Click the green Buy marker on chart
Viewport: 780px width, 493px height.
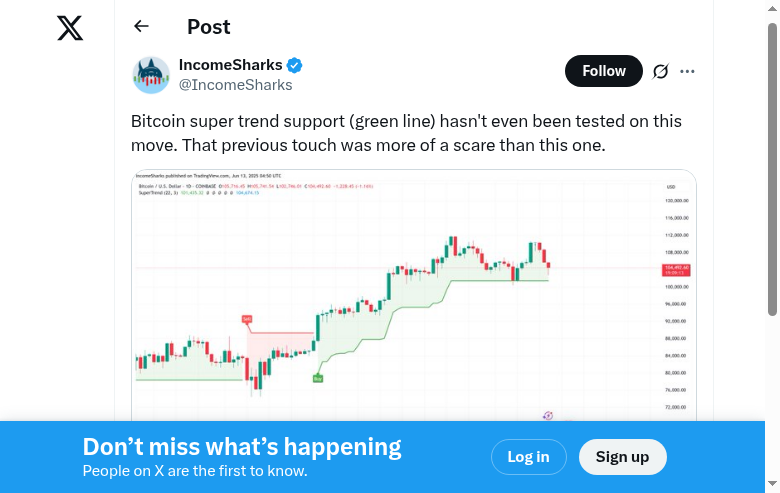317,378
